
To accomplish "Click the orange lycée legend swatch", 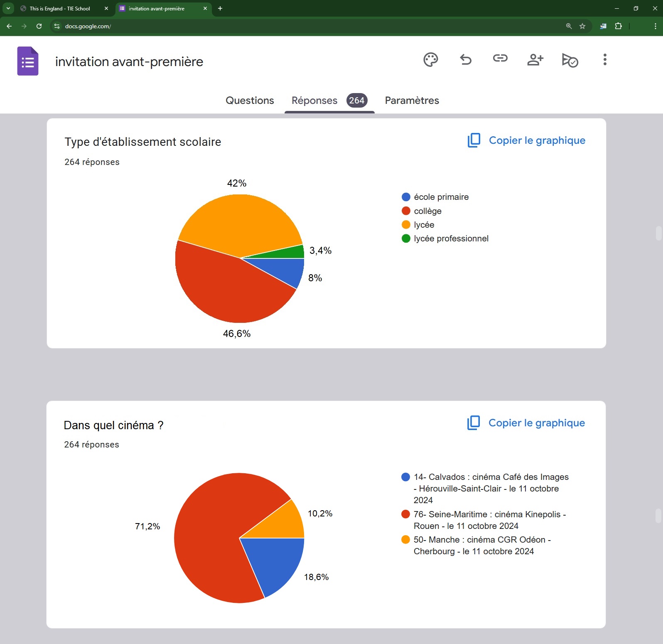I will click(406, 225).
